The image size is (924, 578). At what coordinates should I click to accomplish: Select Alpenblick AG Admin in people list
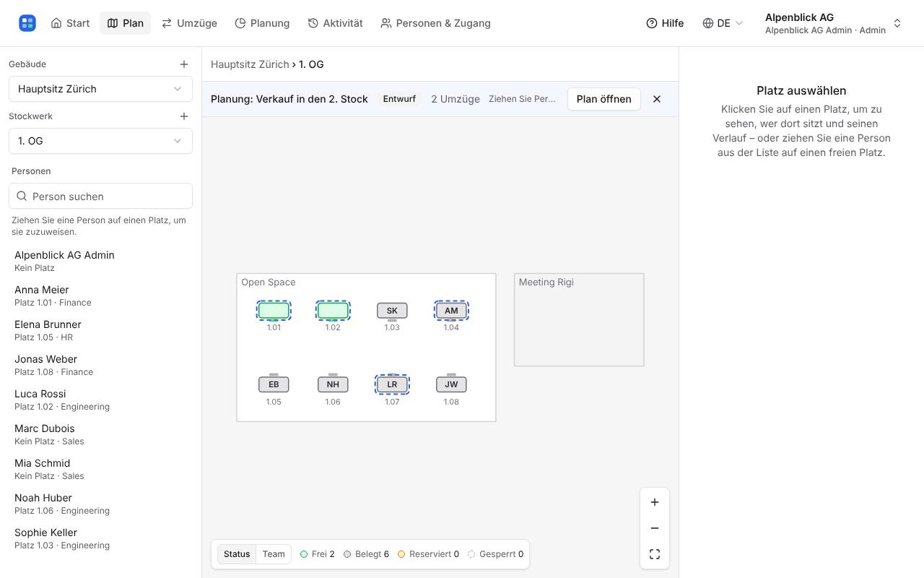100,261
